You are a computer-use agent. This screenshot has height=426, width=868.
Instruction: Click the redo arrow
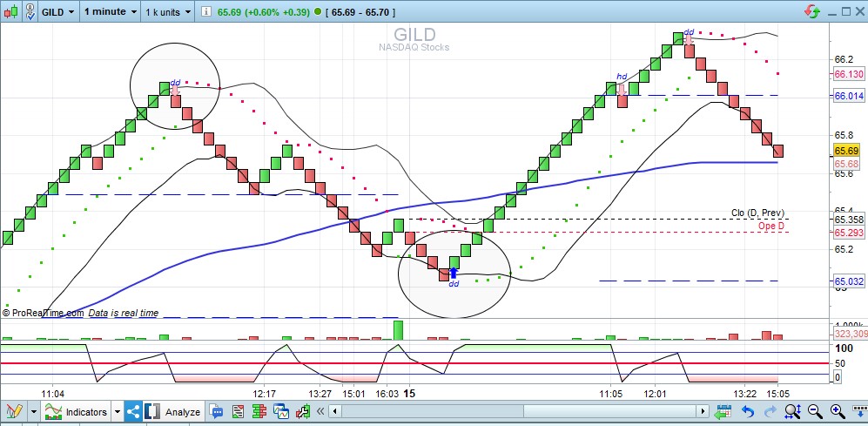pyautogui.click(x=770, y=411)
